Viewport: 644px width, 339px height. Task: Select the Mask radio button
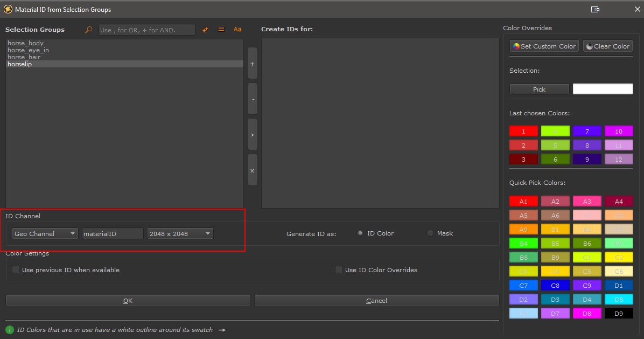point(430,233)
